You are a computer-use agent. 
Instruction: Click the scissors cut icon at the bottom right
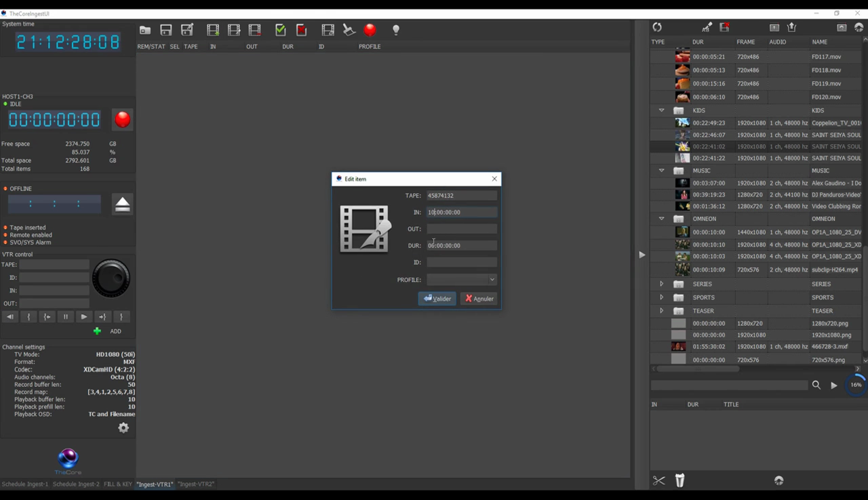(x=658, y=480)
